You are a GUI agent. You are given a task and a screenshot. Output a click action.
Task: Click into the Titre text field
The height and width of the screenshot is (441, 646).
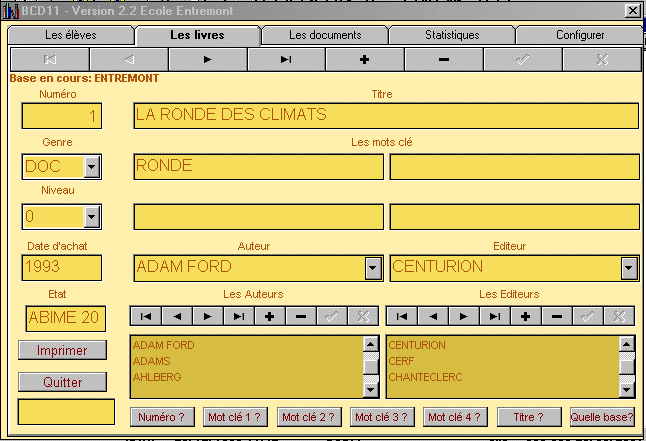385,115
